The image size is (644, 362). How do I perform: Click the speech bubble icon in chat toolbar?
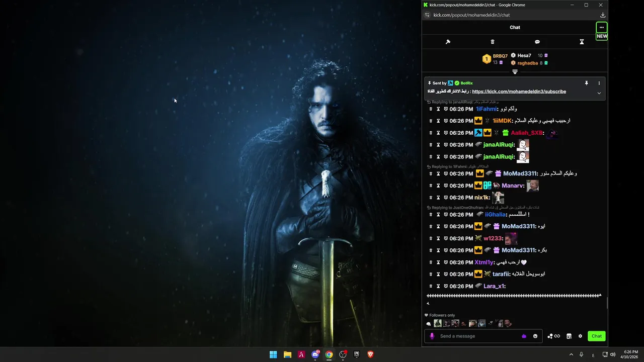pyautogui.click(x=537, y=42)
